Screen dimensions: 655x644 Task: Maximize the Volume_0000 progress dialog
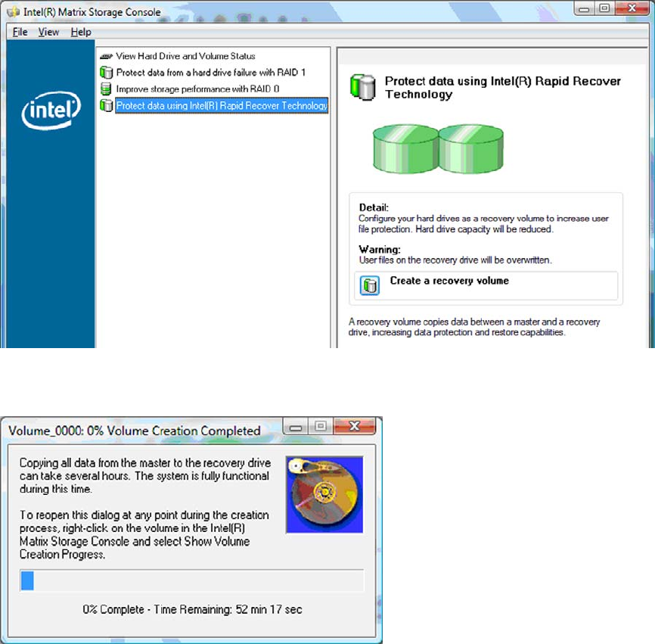(x=321, y=427)
